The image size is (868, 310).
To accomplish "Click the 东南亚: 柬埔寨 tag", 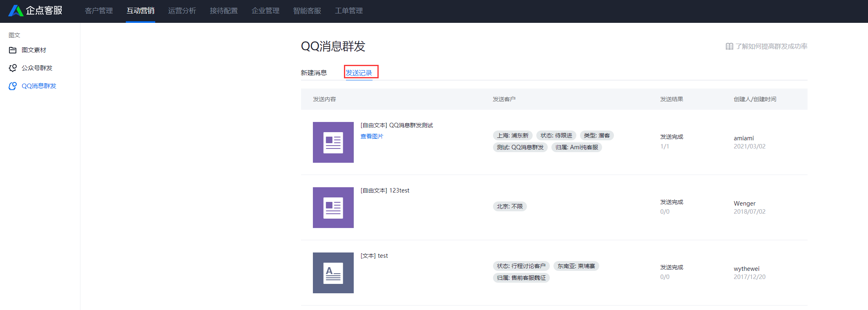I will 576,266.
